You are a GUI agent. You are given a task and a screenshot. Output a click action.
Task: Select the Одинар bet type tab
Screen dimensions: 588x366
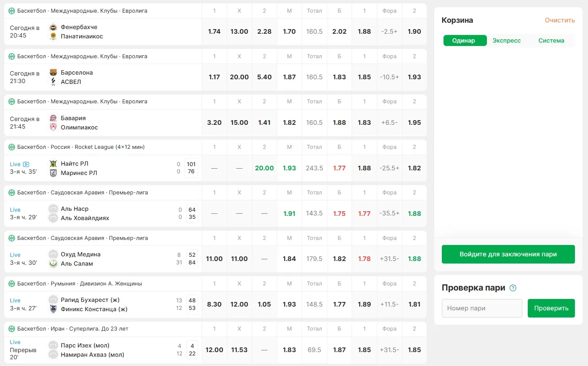463,40
